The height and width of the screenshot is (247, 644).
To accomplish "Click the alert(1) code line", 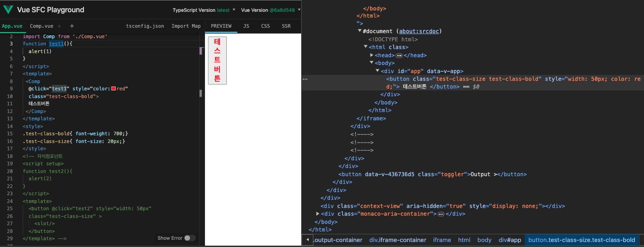I will (x=40, y=51).
